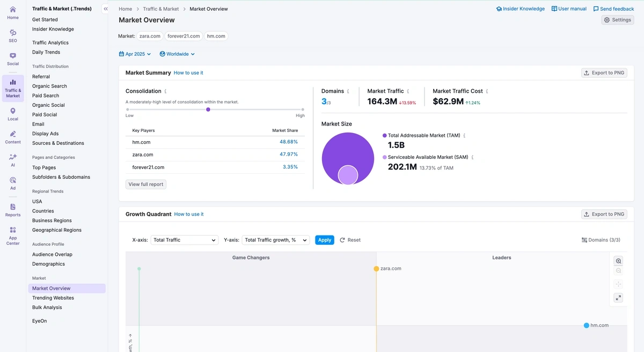Open Trending Websites from the Market menu
The height and width of the screenshot is (352, 644).
click(x=53, y=298)
